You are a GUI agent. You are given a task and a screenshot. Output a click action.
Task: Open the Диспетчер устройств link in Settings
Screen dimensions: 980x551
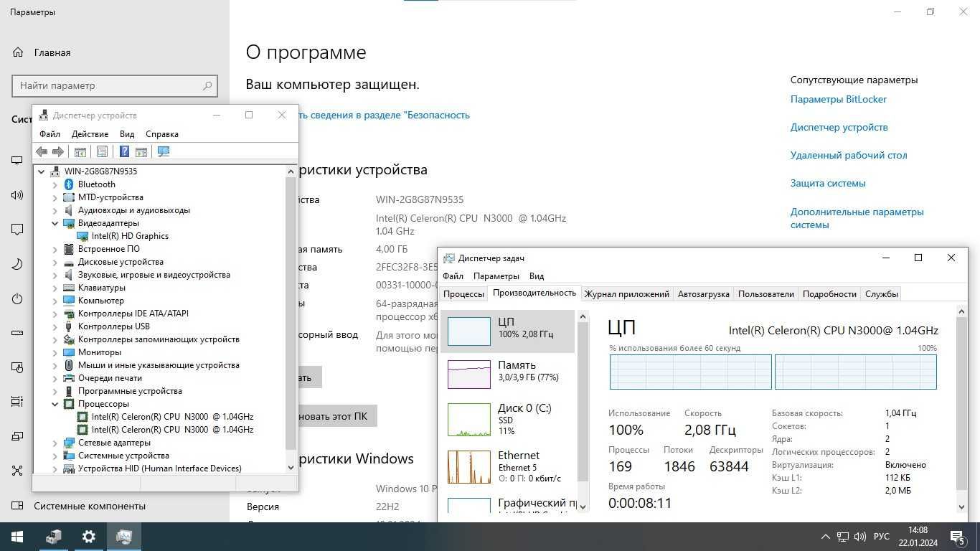839,127
